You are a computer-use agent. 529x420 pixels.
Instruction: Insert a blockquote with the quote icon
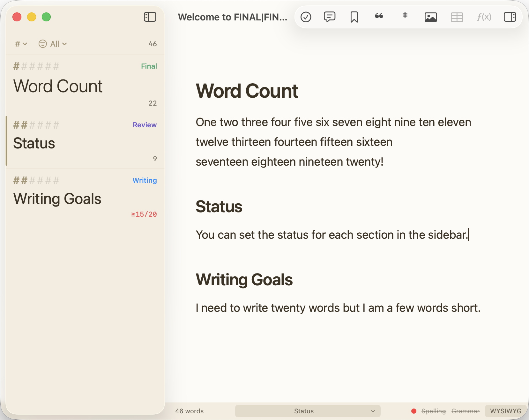[x=379, y=16]
